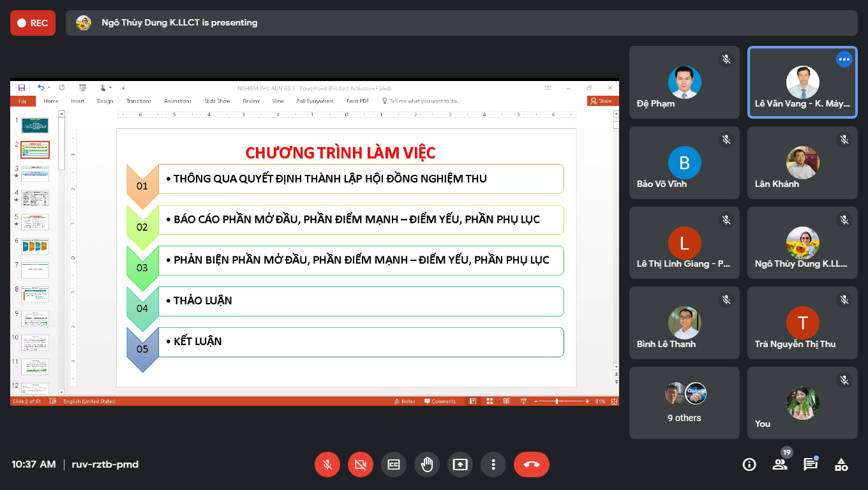Select Đệ Phạm participant tile
Screen dimensions: 868x490
tap(684, 82)
